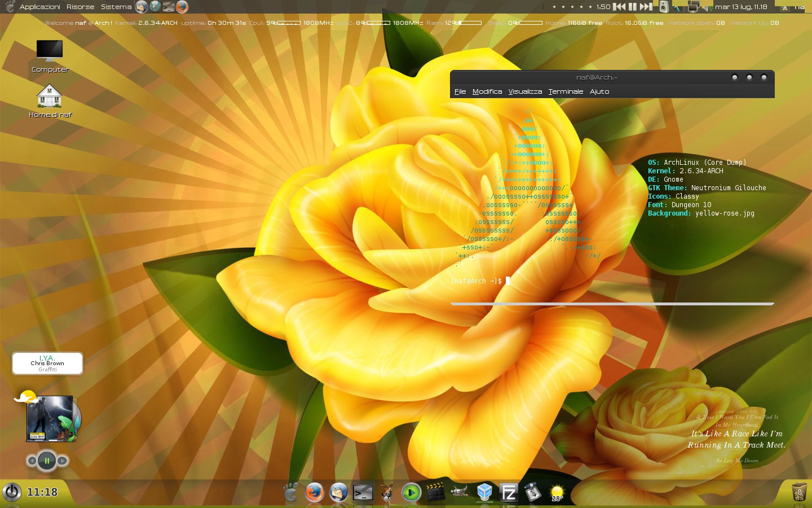Click the terminal title naf@Arch:~
812x508 pixels.
click(597, 77)
